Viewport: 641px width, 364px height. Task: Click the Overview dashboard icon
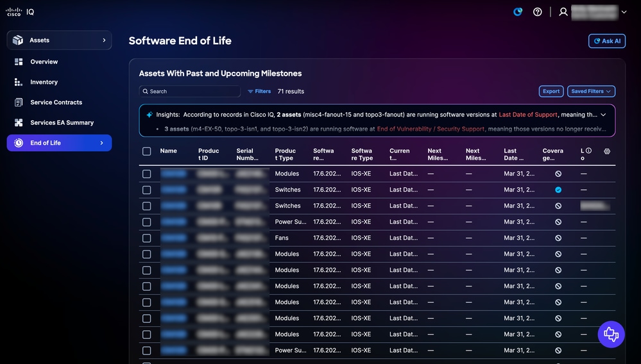[x=19, y=62]
